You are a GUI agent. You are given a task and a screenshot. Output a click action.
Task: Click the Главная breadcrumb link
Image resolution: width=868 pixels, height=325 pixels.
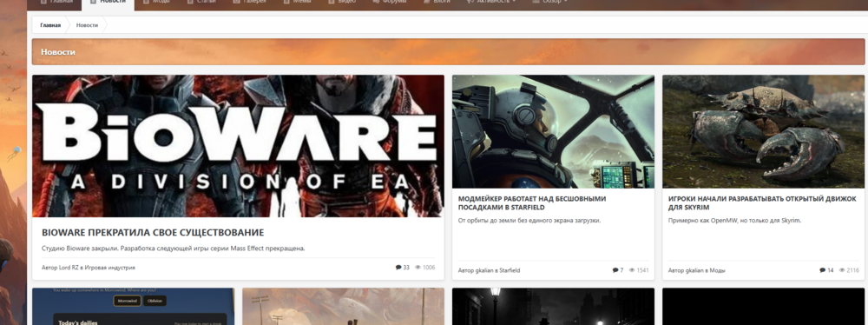[50, 25]
